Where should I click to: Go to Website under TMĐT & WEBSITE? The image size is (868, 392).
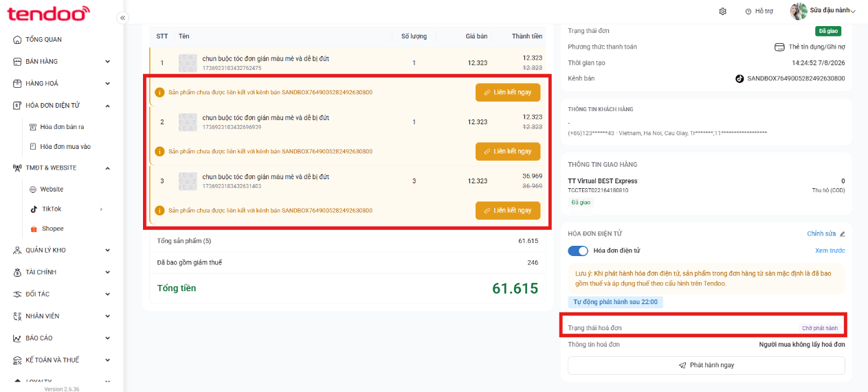(52, 189)
